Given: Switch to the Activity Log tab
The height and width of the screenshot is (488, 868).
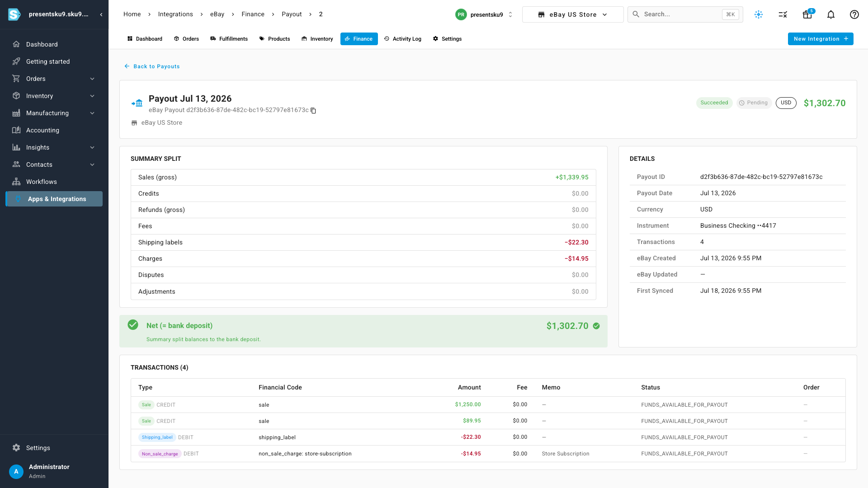Looking at the screenshot, I should 402,39.
